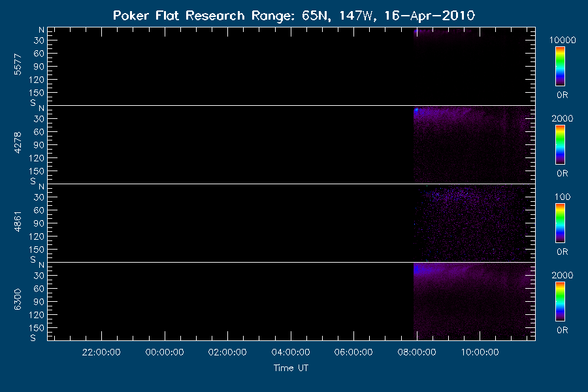Select the 4278 panel label
The width and height of the screenshot is (588, 392).
click(18, 143)
